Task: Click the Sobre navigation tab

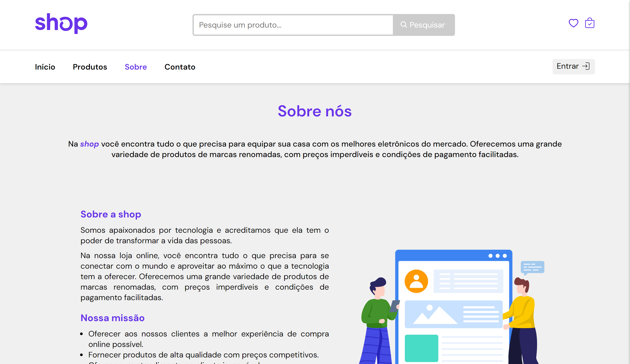Action: 136,66
